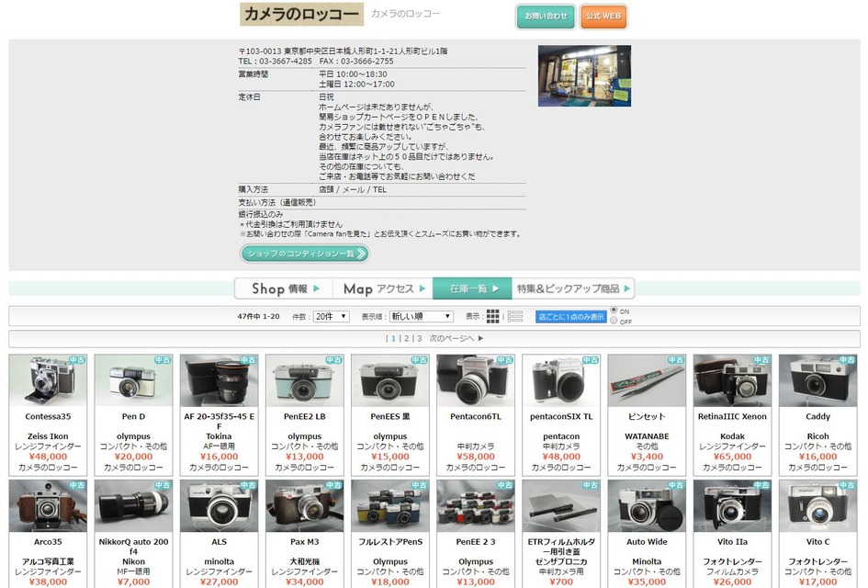Click the Kodak maker name
This screenshot has height=588, width=868.
(x=732, y=436)
